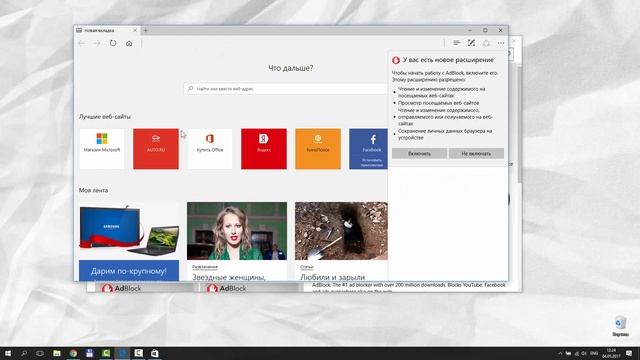This screenshot has width=640, height=360.
Task: Open the Купить Office tile
Action: point(210,149)
